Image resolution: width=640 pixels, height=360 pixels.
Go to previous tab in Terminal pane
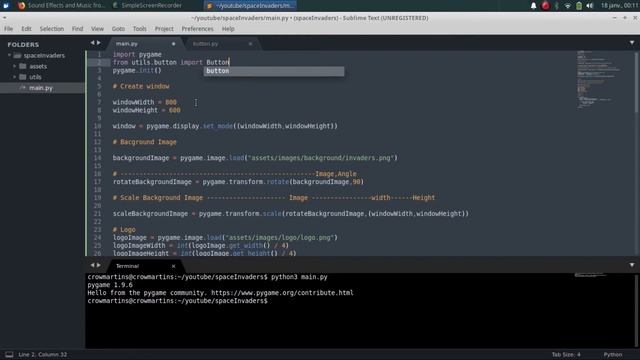point(92,265)
